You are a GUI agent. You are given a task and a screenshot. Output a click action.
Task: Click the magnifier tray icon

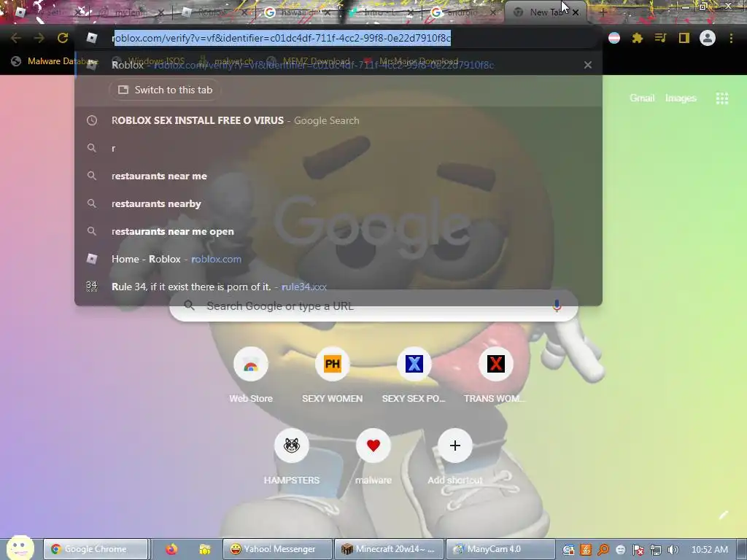pos(603,550)
